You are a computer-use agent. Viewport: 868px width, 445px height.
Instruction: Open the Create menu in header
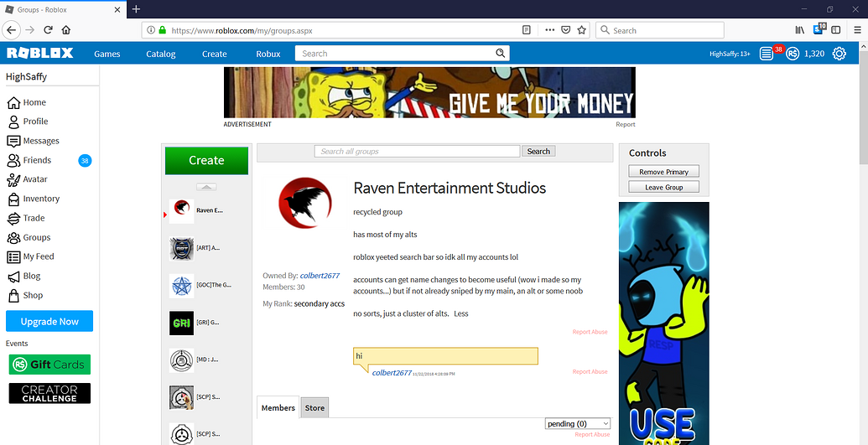click(214, 54)
